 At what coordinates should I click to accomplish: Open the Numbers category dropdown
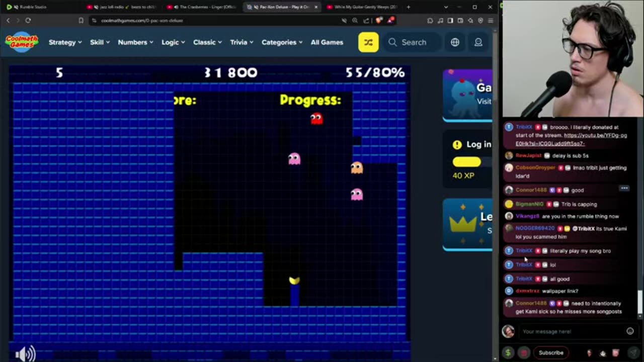pyautogui.click(x=136, y=42)
